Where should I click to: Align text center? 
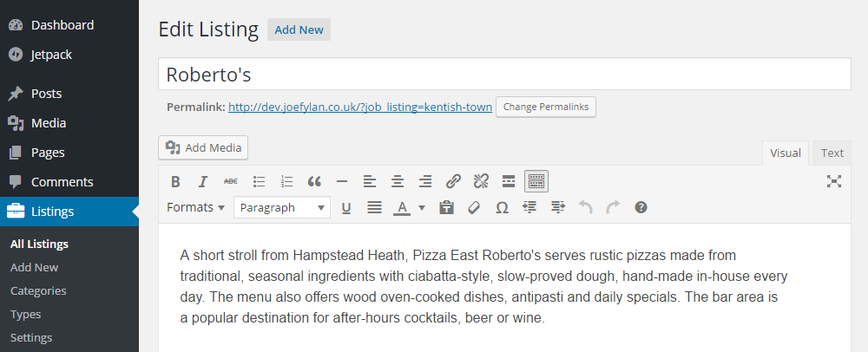pyautogui.click(x=398, y=181)
